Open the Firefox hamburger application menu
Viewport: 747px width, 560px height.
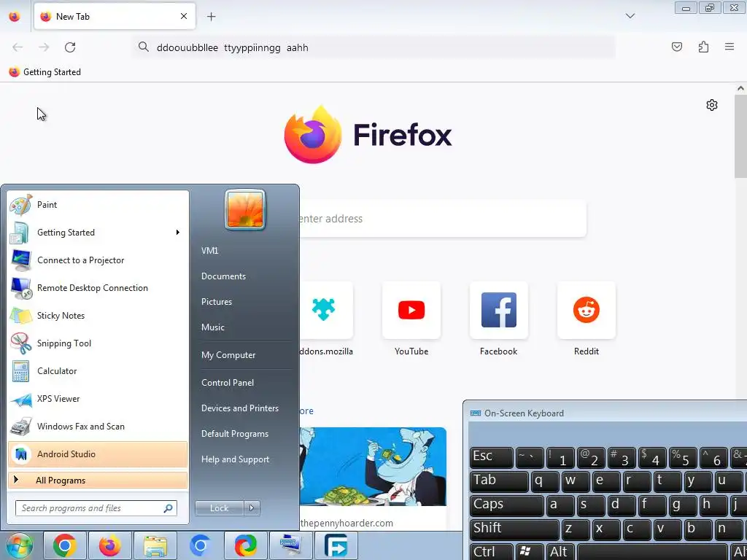point(729,47)
